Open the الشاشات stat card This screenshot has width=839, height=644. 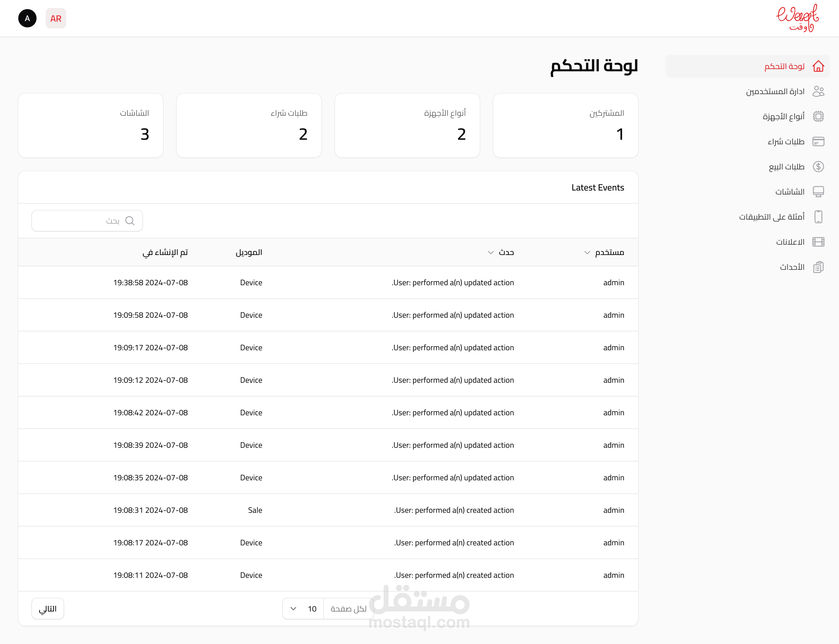pos(90,125)
